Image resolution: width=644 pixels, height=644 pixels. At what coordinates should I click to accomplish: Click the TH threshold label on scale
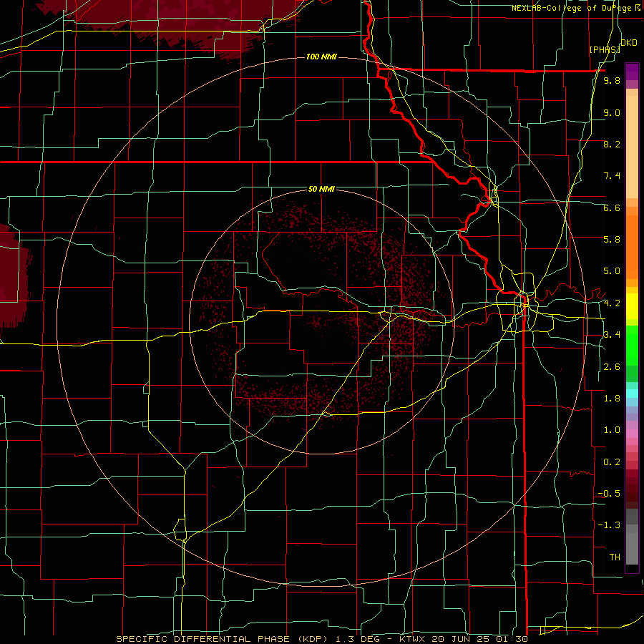tap(615, 557)
